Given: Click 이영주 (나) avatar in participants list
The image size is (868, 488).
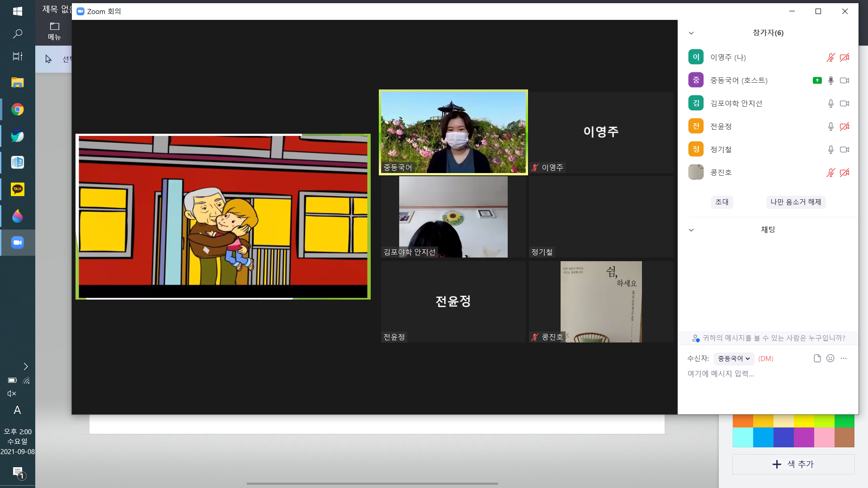Looking at the screenshot, I should [696, 57].
